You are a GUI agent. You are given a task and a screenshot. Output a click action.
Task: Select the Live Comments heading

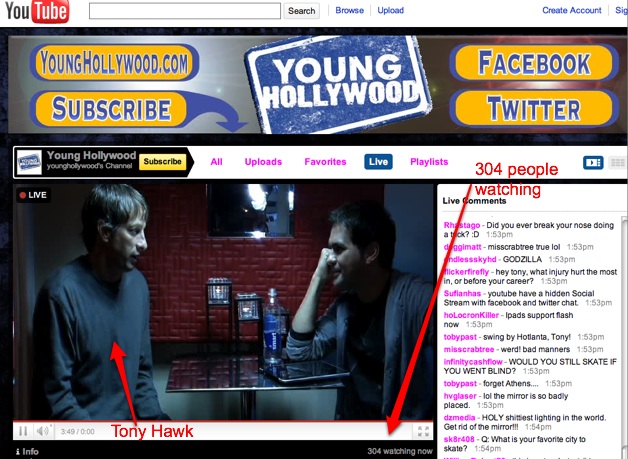pyautogui.click(x=474, y=201)
